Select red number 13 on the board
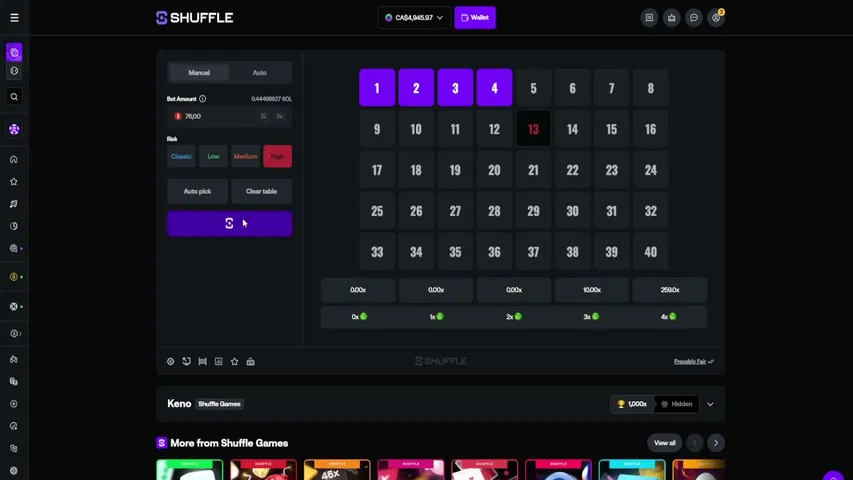The width and height of the screenshot is (853, 480). 533,129
